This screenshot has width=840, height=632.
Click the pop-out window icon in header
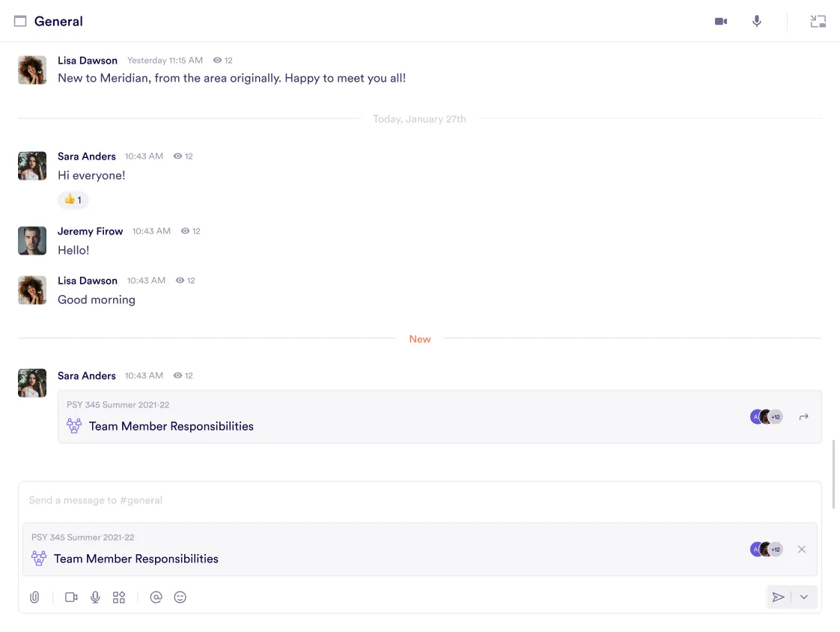coord(818,22)
